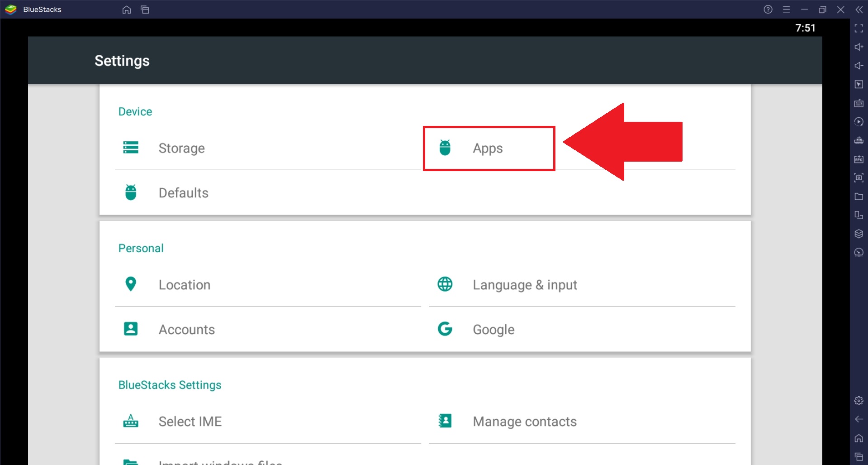Open the Apps settings entry
Viewport: 868px width, 465px height.
click(x=489, y=149)
